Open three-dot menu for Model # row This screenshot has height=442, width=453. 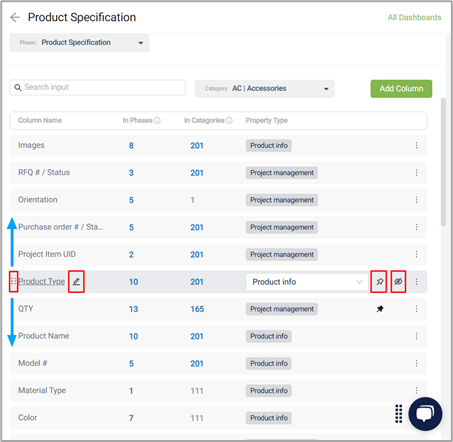(416, 363)
